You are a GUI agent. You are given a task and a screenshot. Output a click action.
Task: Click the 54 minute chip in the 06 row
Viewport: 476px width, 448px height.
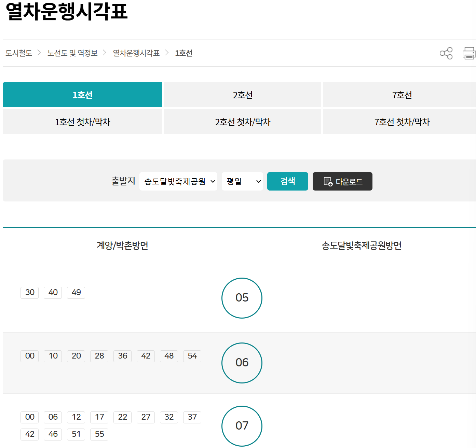point(192,356)
